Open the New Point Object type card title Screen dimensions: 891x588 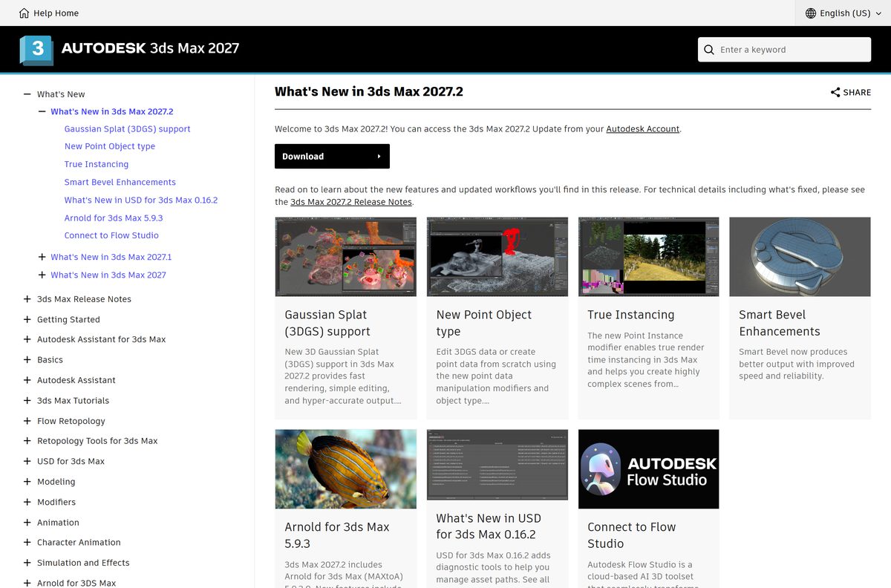click(484, 323)
